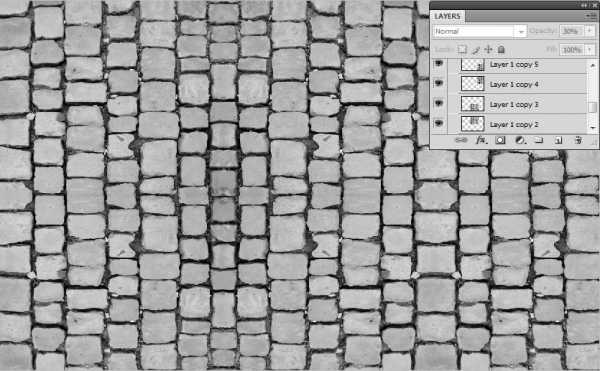600x371 pixels.
Task: Lock position move icon
Action: click(488, 49)
